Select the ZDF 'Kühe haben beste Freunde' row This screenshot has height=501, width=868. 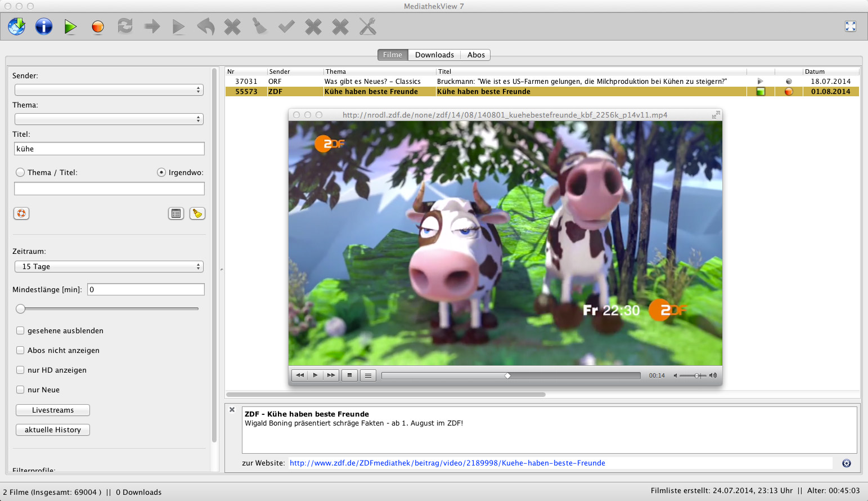coord(542,92)
